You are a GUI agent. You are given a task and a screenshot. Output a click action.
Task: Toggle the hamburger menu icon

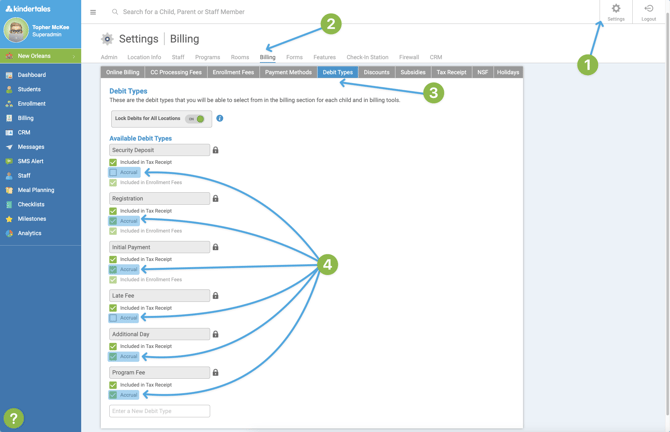click(93, 12)
